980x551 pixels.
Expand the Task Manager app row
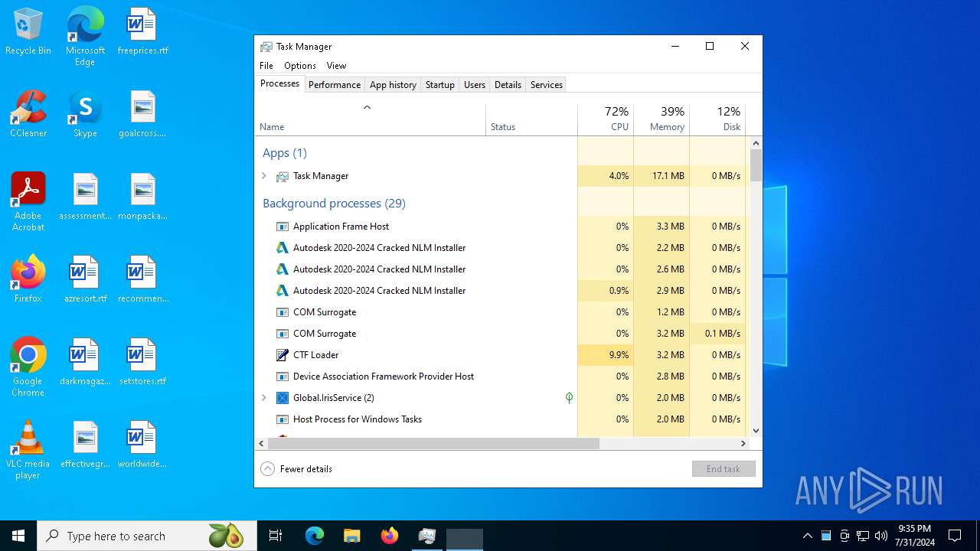click(x=264, y=176)
